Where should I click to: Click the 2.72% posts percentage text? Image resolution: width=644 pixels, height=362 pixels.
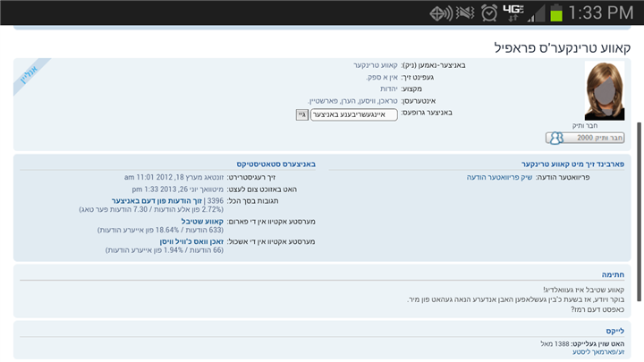[x=151, y=209]
